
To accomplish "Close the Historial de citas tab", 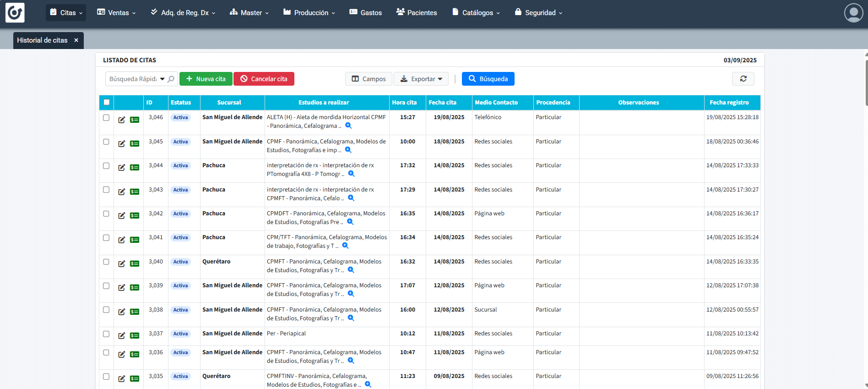I will click(x=76, y=40).
